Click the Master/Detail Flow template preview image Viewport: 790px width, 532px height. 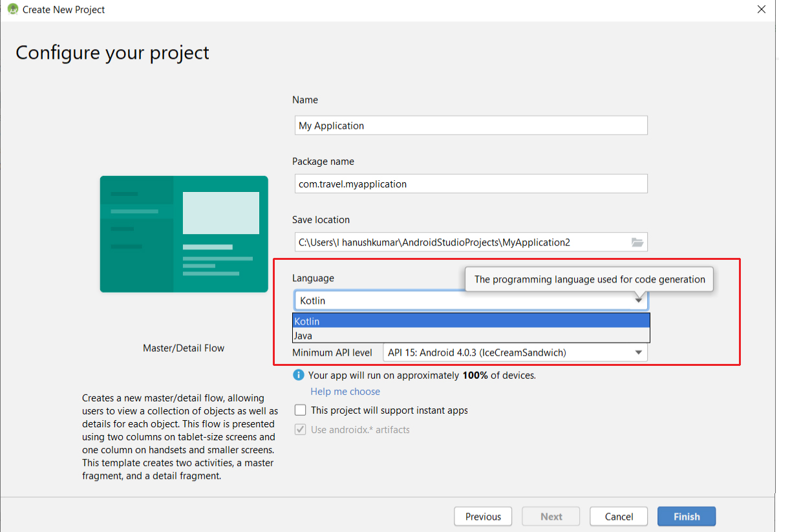(x=184, y=234)
